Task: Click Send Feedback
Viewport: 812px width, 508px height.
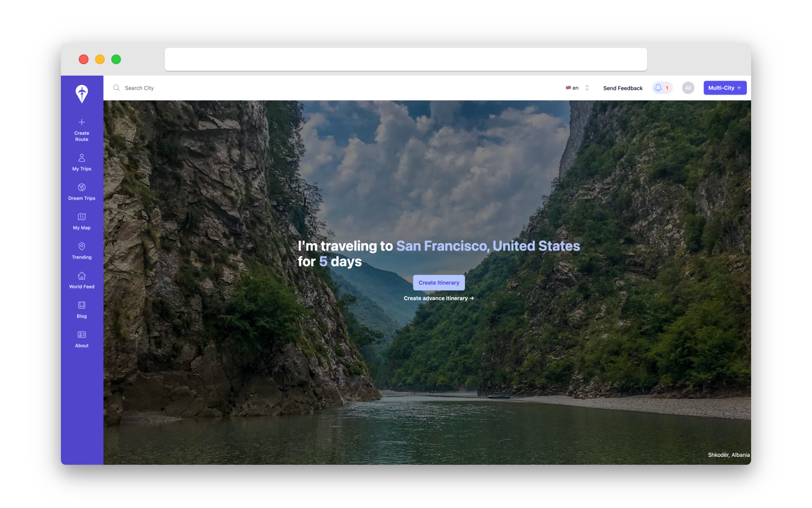Action: (623, 88)
